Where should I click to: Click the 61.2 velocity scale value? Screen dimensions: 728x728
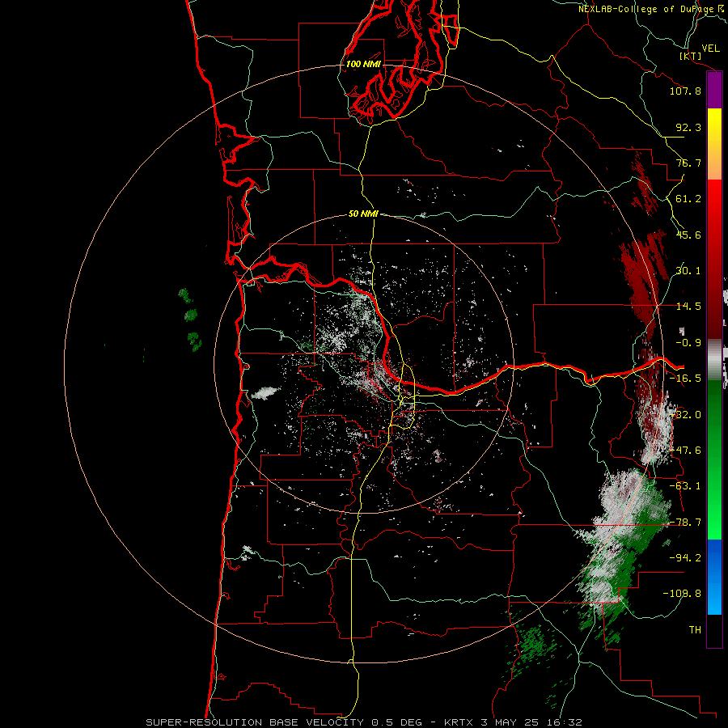point(688,199)
